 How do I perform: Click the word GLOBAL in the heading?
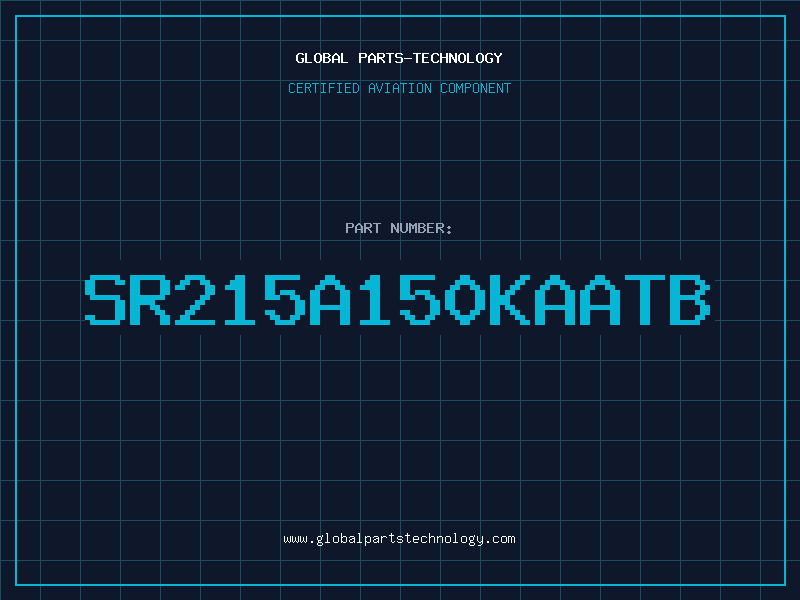[322, 58]
